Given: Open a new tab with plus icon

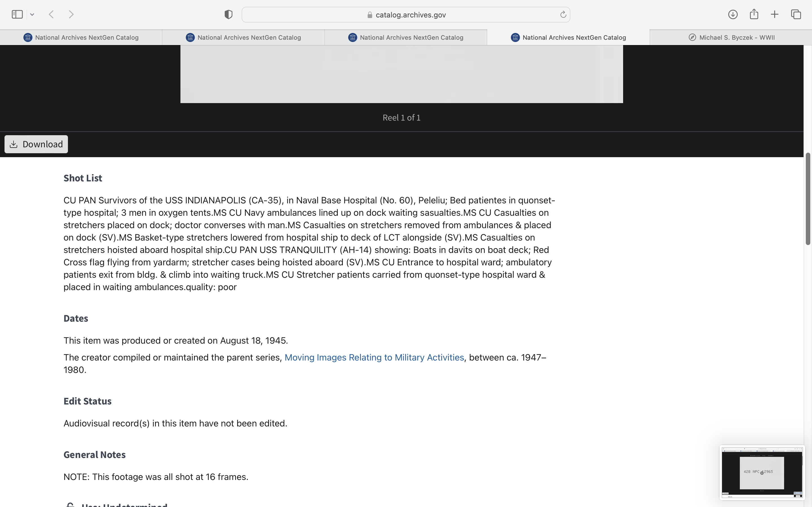Looking at the screenshot, I should (x=775, y=14).
